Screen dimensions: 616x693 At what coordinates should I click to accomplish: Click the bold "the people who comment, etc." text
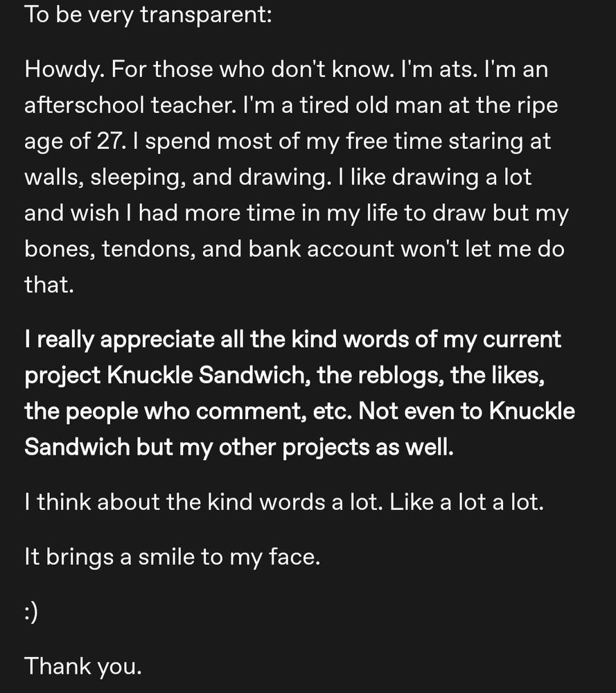click(188, 412)
